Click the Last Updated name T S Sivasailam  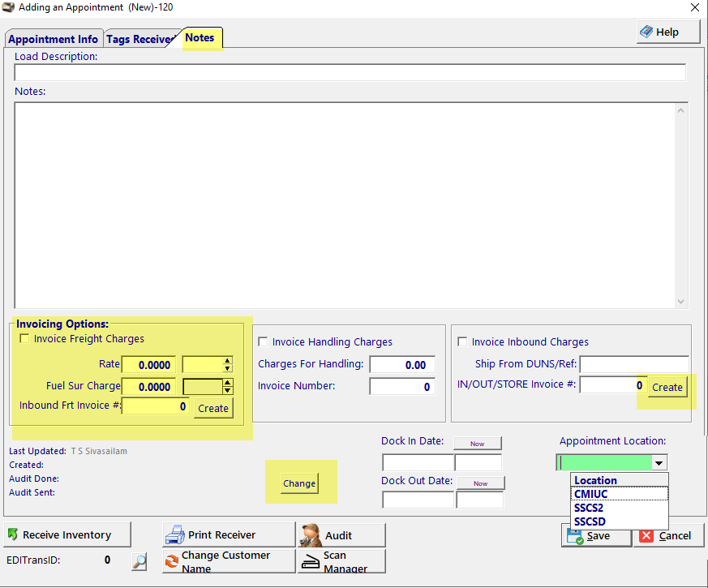pyautogui.click(x=99, y=451)
